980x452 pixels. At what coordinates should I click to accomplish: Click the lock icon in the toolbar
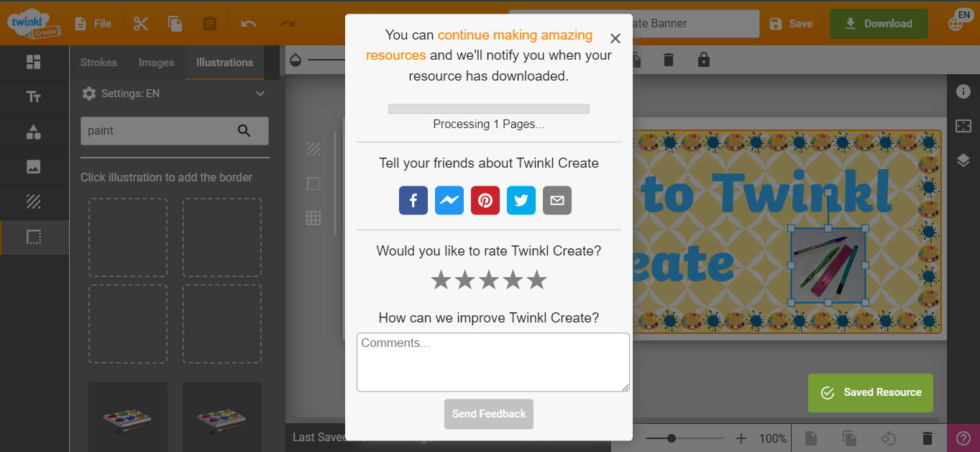(704, 60)
